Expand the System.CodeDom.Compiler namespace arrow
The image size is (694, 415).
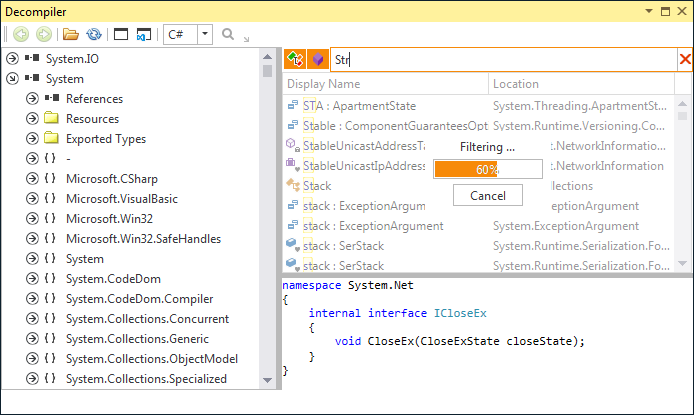(x=32, y=299)
